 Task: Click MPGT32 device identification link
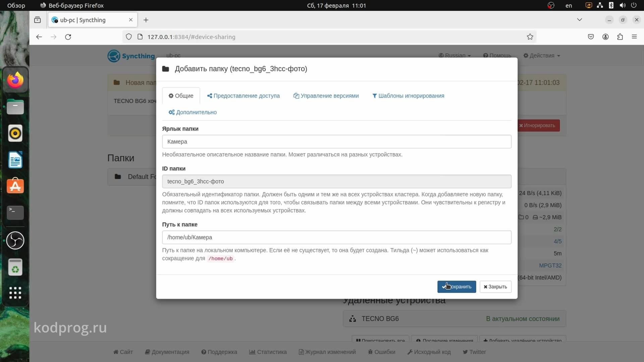pos(550,265)
